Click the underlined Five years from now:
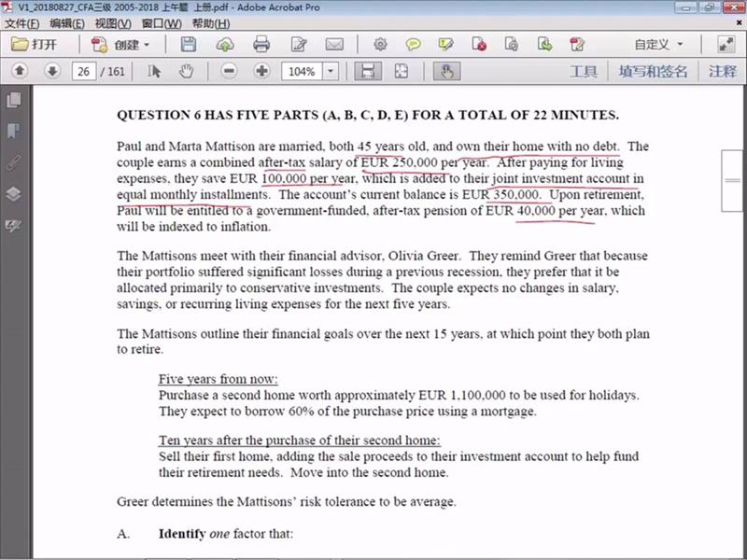This screenshot has width=747, height=560. [x=218, y=380]
